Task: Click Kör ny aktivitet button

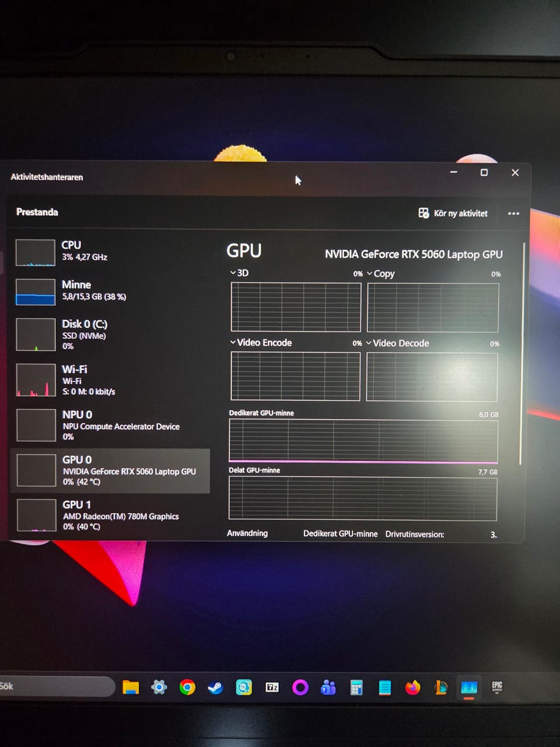Action: coord(453,213)
